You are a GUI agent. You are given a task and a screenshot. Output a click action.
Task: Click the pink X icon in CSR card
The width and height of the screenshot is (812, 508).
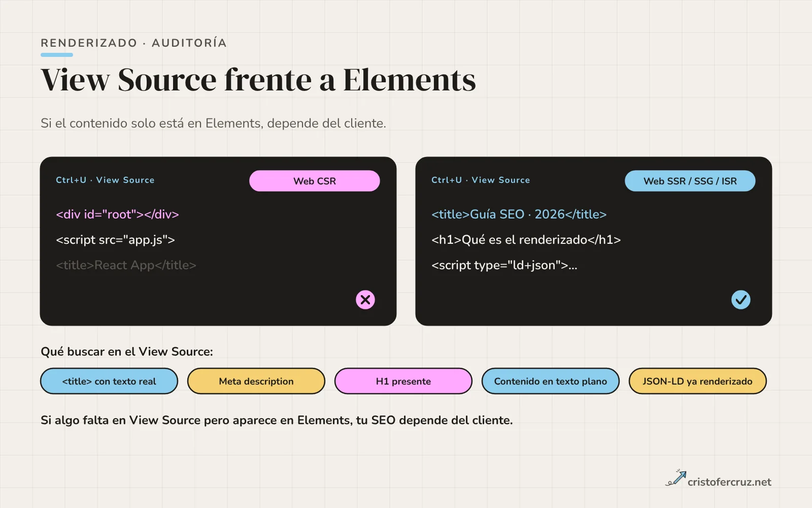365,300
